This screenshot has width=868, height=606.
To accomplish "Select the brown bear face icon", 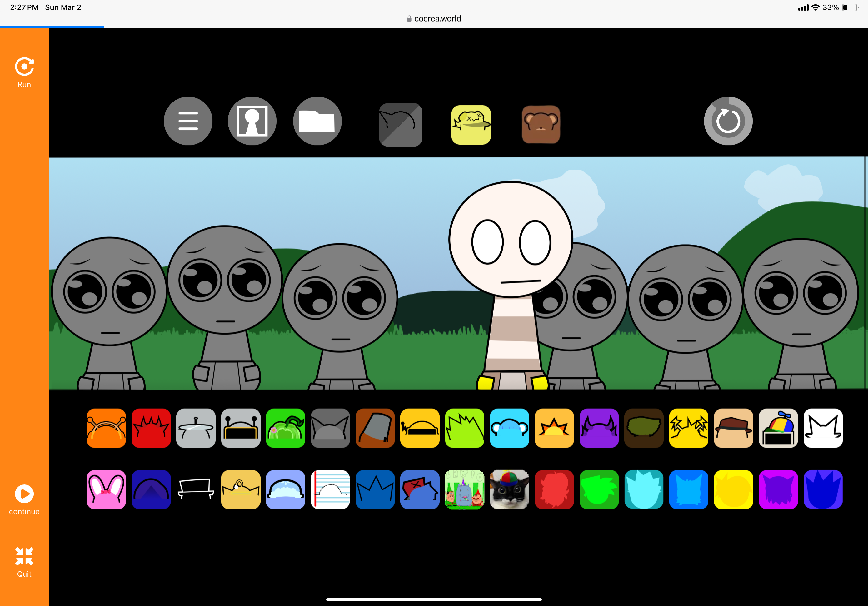I will (541, 124).
